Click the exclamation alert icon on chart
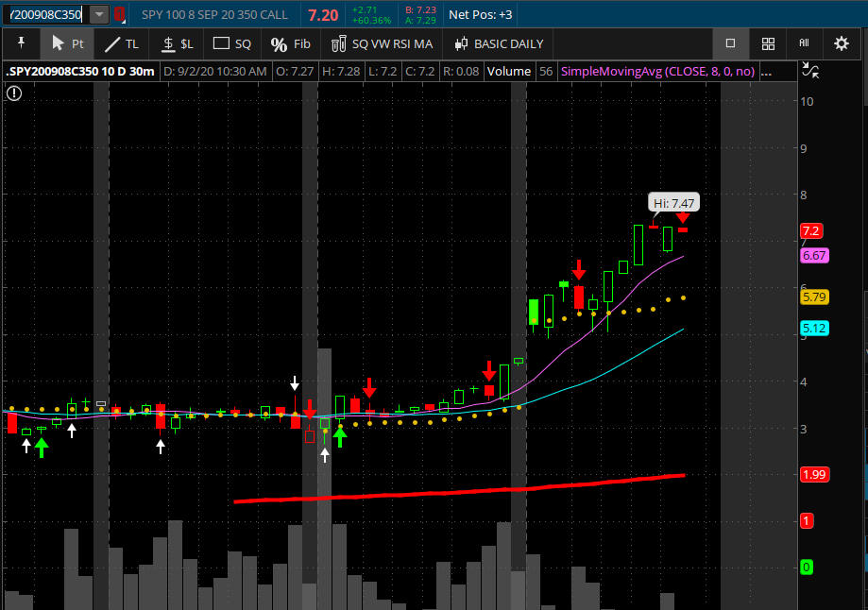 click(14, 93)
